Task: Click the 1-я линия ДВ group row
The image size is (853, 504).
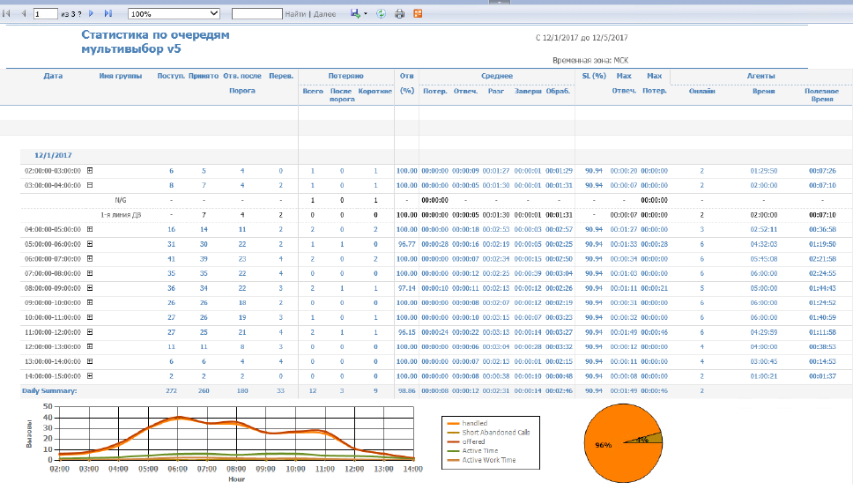Action: click(120, 215)
